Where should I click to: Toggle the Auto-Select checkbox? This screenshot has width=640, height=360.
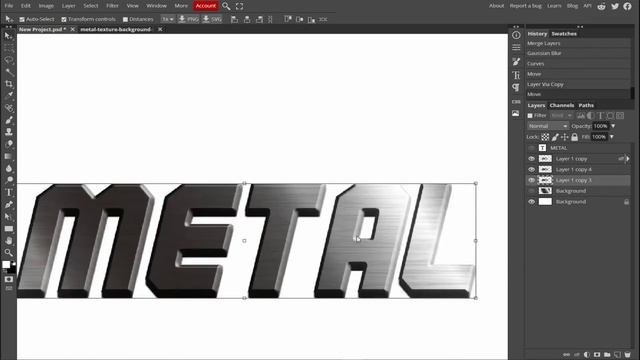tap(22, 19)
